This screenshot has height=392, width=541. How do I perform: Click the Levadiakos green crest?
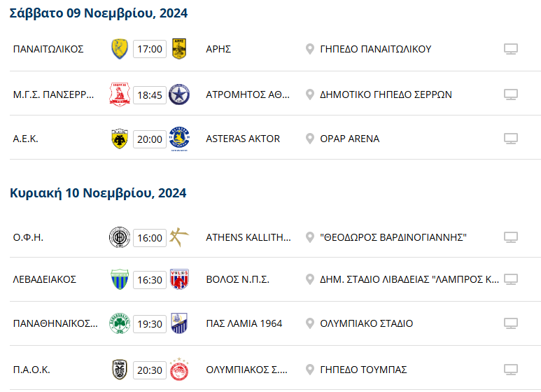click(120, 279)
